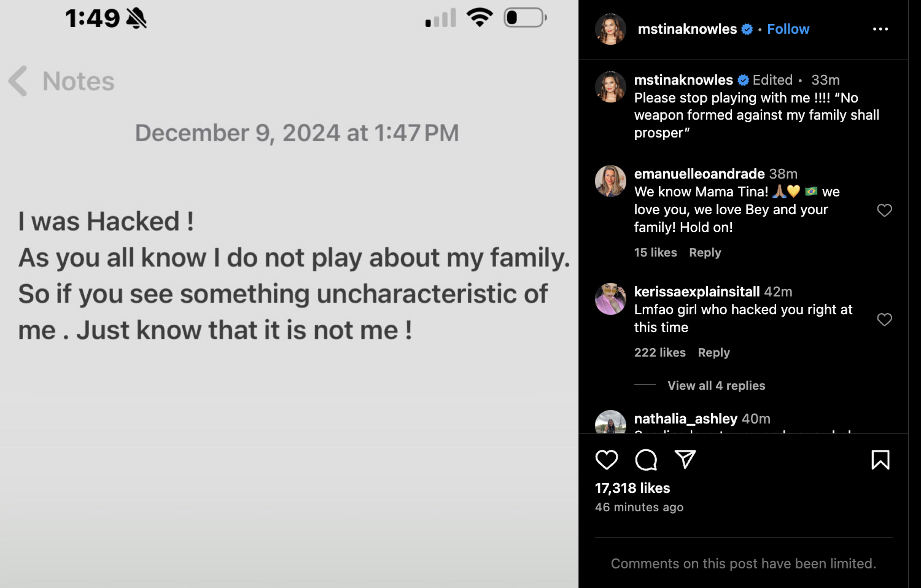Image resolution: width=921 pixels, height=588 pixels.
Task: Click the mstinaknowles username in the caption
Action: (683, 80)
